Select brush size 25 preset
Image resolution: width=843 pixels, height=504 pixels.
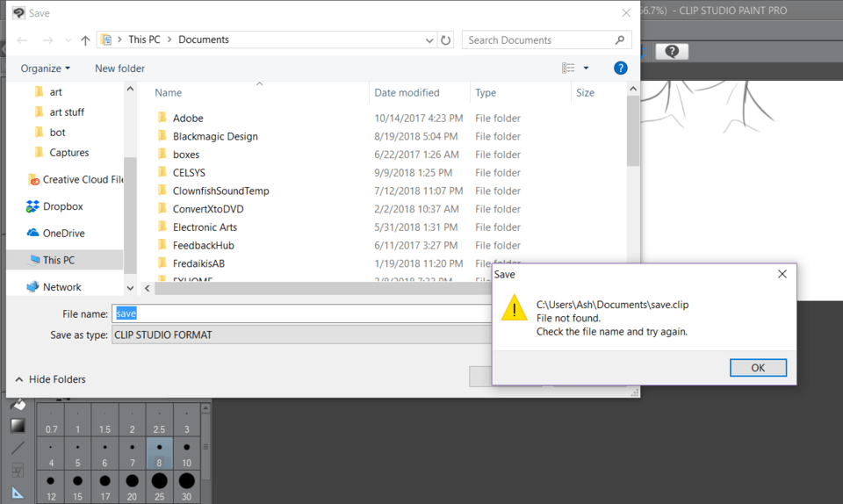pos(159,486)
